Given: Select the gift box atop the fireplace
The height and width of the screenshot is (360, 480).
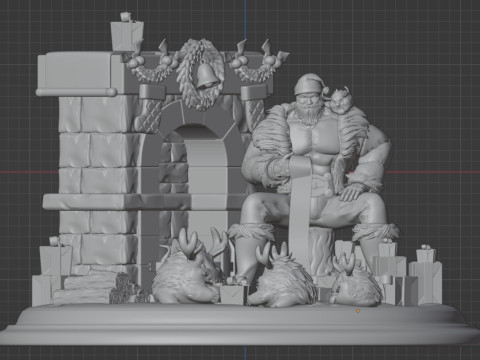Looking at the screenshot, I should pos(127,32).
